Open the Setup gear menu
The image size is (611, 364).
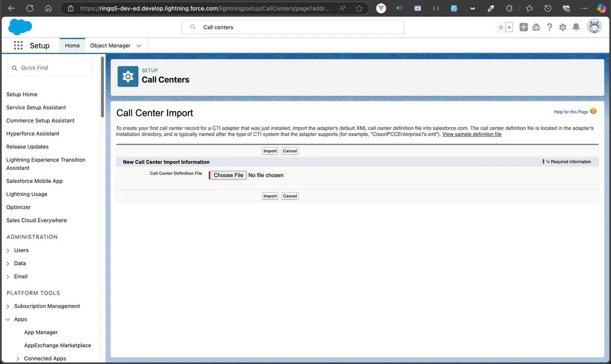(563, 27)
